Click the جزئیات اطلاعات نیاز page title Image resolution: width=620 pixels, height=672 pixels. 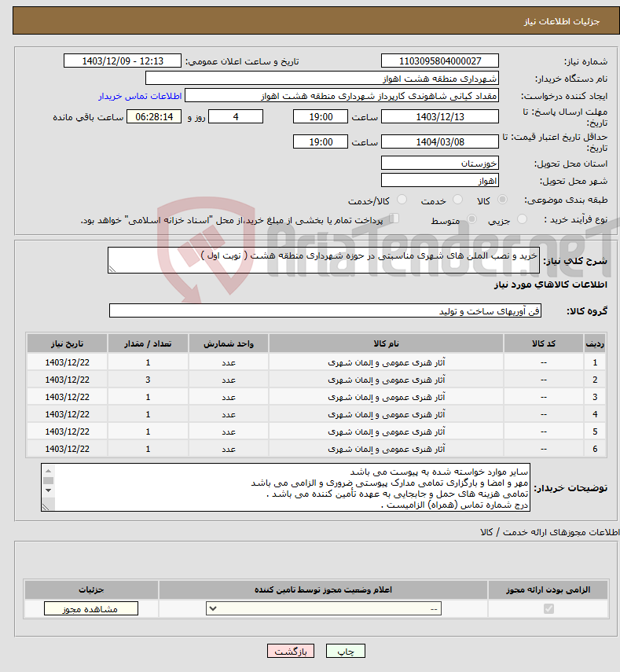pyautogui.click(x=561, y=21)
